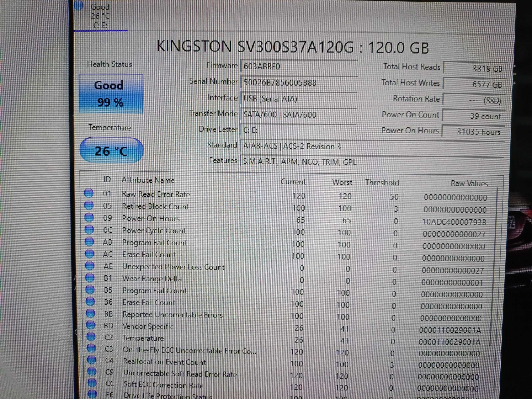Screen dimensions: 532x399
Task: Click status circle for B5 Program Fail Count
Action: pyautogui.click(x=90, y=289)
